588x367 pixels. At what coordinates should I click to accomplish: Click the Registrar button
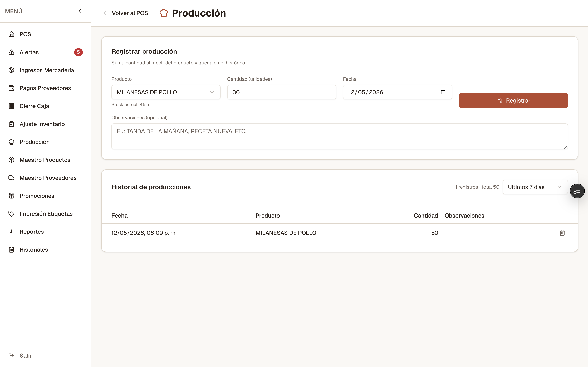pyautogui.click(x=513, y=101)
